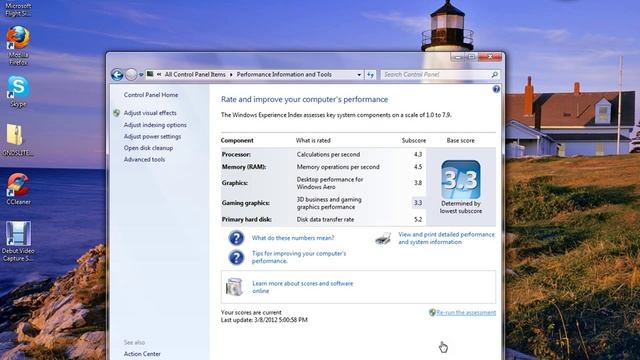Open disk cleanup link

point(148,148)
